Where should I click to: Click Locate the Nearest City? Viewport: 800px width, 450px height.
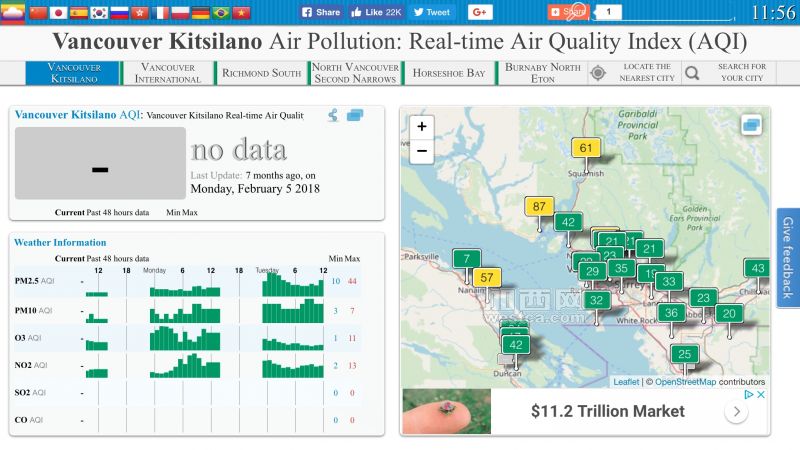635,73
